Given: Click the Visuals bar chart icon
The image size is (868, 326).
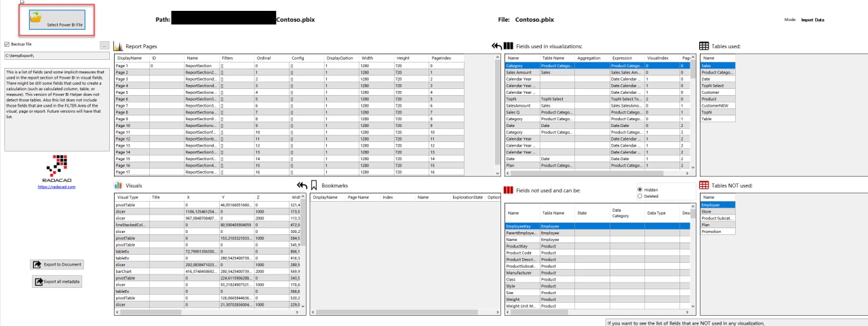Looking at the screenshot, I should pyautogui.click(x=118, y=185).
